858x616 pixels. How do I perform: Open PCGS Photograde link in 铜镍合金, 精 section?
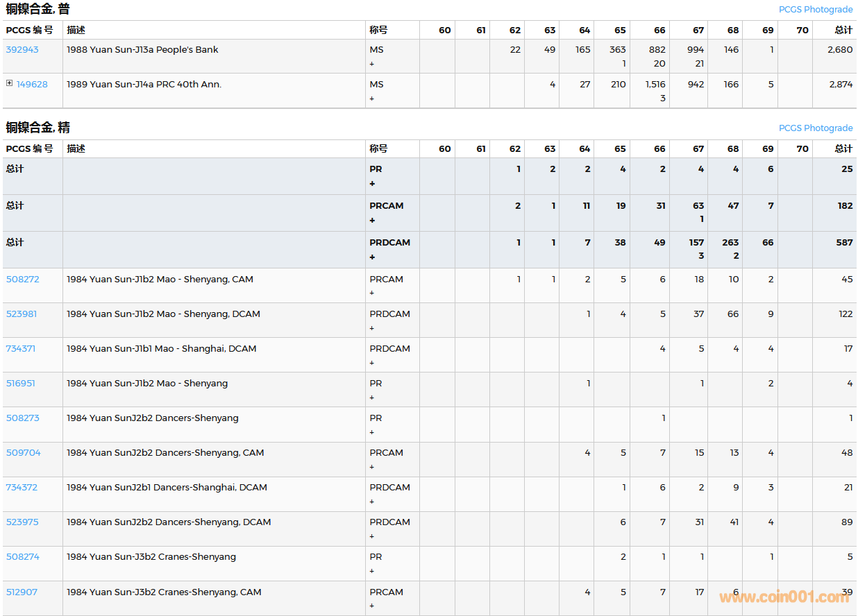pos(815,128)
